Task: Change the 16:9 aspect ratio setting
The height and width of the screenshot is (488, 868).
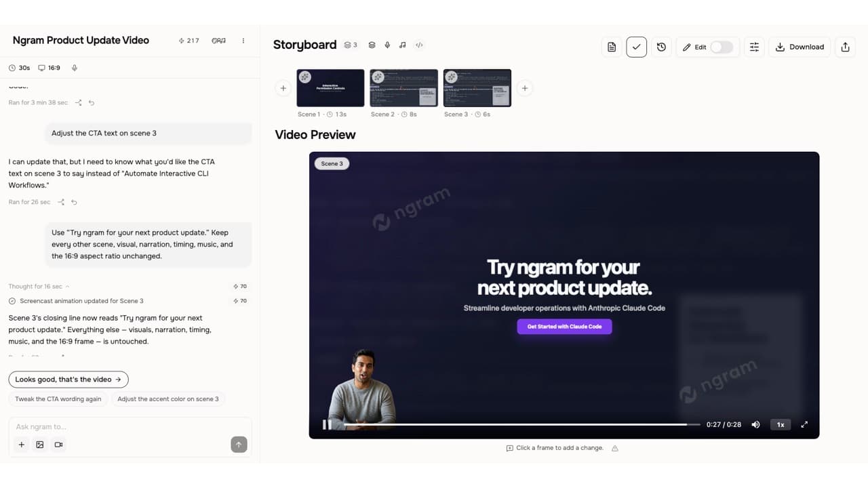Action: 50,68
